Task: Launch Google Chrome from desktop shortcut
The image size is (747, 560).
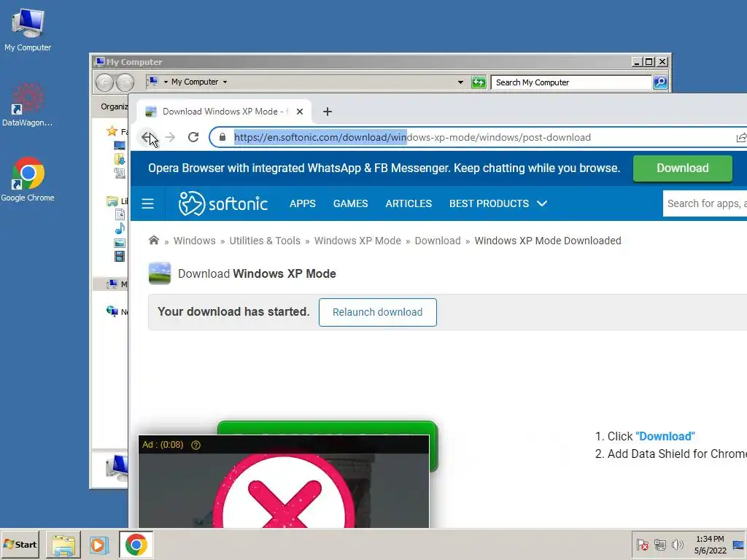Action: pos(28,179)
